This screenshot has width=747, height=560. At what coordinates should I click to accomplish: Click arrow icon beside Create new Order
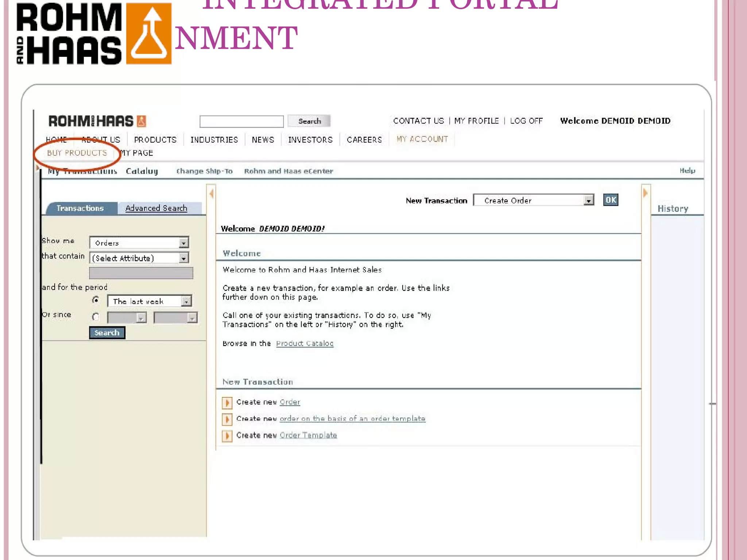pos(227,402)
